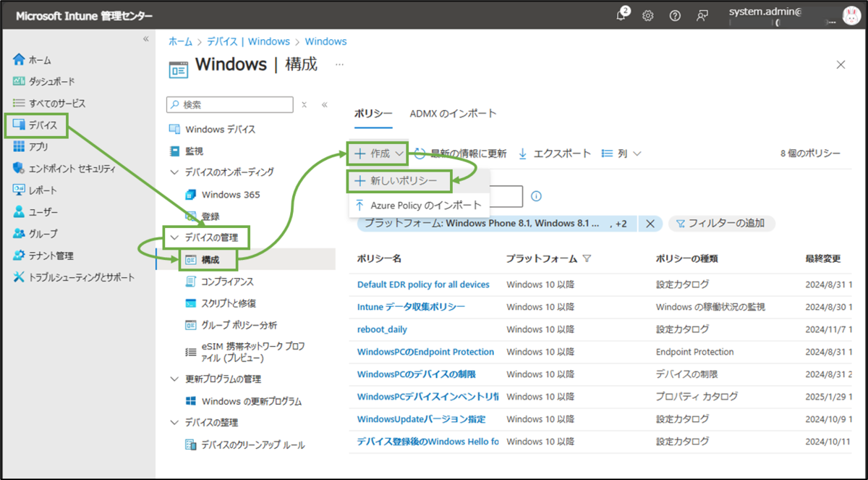Collapse デバイスの管理 section

pos(174,237)
